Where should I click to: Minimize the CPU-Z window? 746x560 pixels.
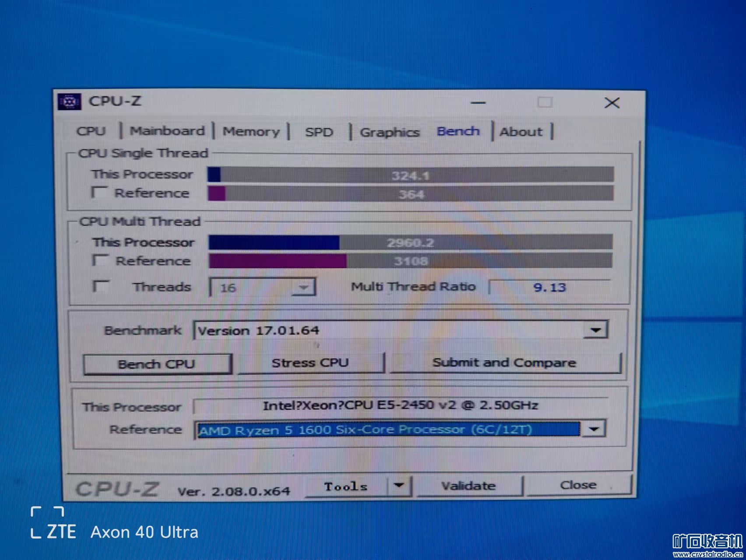pyautogui.click(x=478, y=103)
